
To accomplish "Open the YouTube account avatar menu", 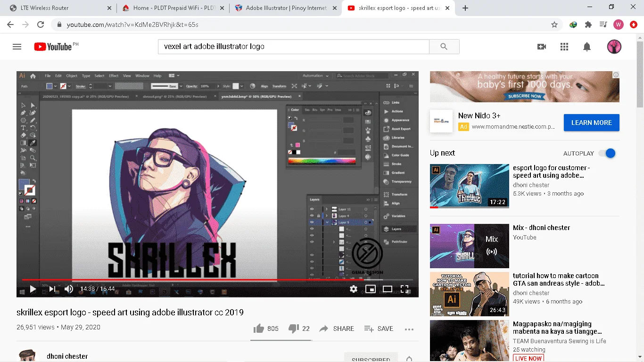I will (x=614, y=47).
